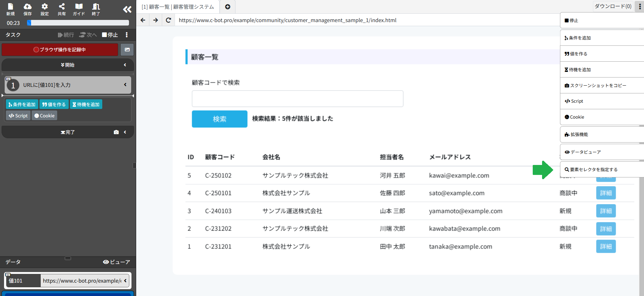Open 設定 settings gear
Viewport: 644px width, 296px height.
[x=45, y=9]
